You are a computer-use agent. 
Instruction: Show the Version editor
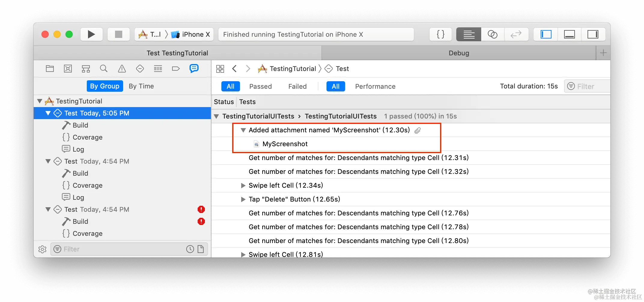pyautogui.click(x=516, y=34)
